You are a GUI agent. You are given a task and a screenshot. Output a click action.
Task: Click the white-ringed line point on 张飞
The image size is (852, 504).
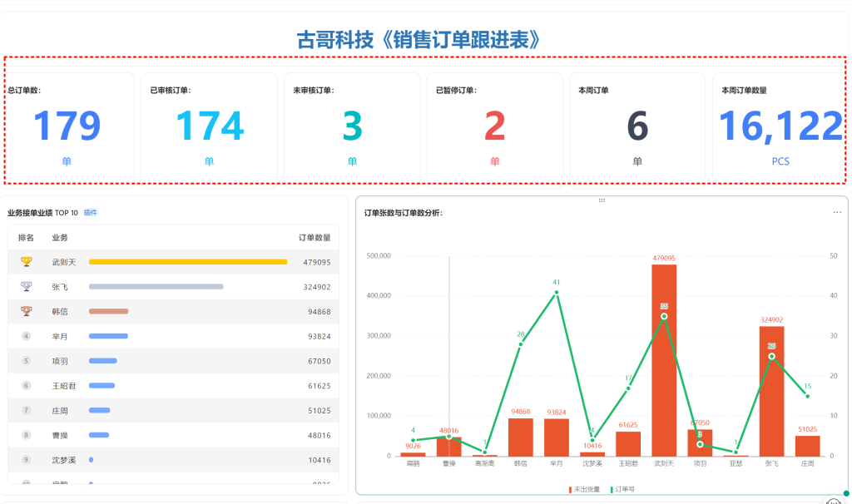[771, 356]
